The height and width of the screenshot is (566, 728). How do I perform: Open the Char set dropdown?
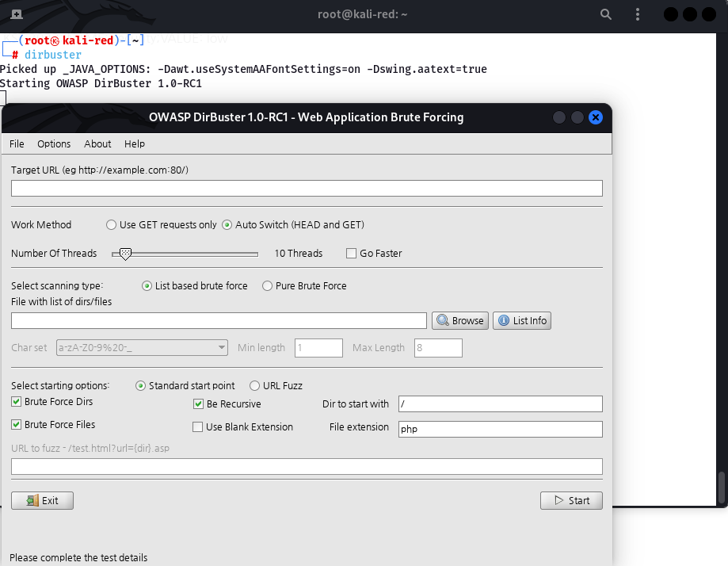point(142,347)
